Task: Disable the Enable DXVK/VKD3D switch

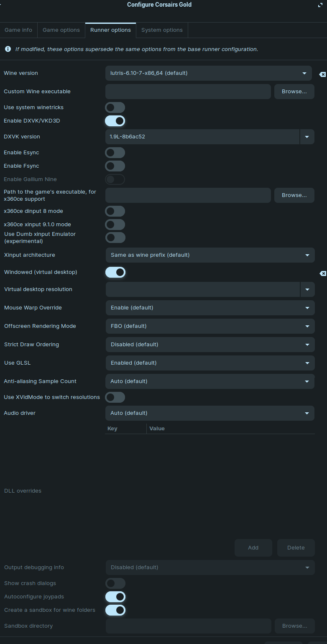Action: (x=115, y=121)
